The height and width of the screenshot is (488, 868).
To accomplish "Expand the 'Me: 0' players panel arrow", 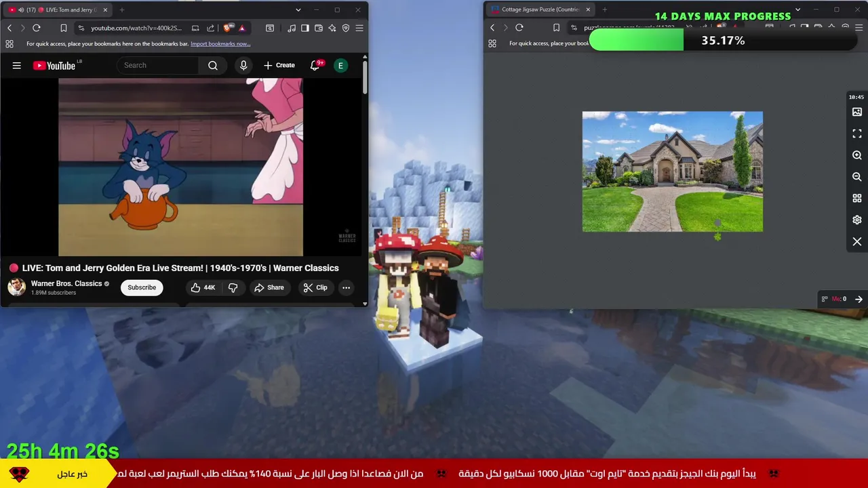I will click(x=859, y=299).
